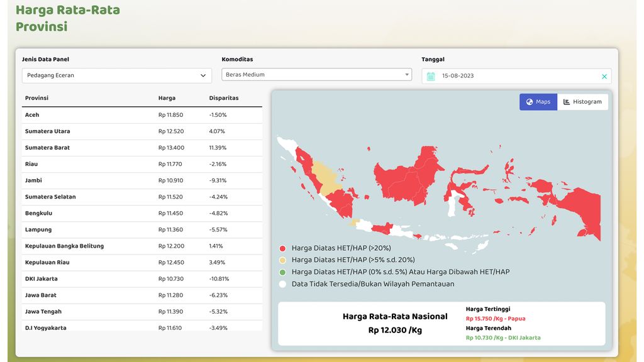Click the -10.81% disparity value
The image size is (644, 362).
click(219, 279)
